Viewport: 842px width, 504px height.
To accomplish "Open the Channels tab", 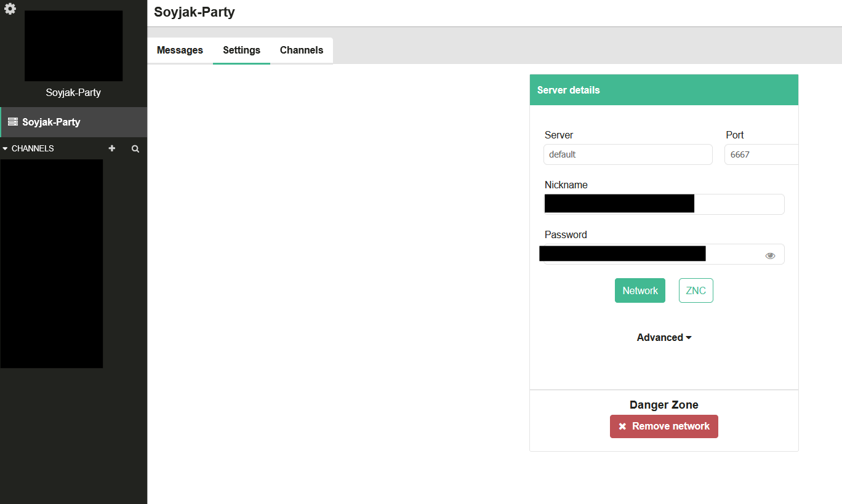I will (x=302, y=50).
